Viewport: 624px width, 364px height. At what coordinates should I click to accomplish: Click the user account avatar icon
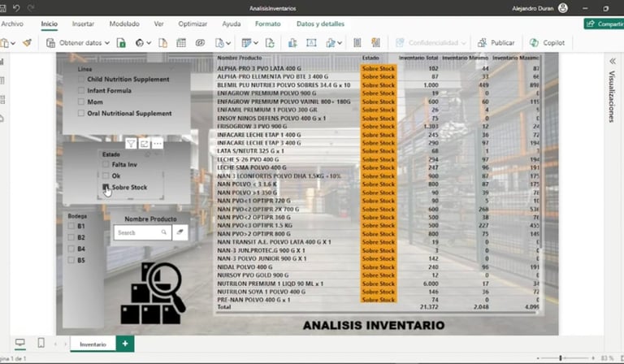(563, 8)
